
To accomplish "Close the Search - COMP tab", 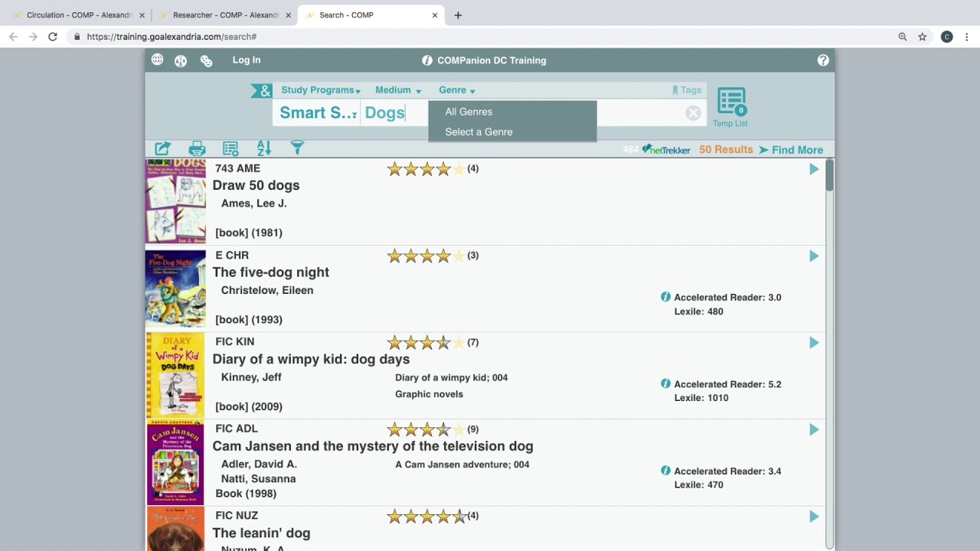I will pyautogui.click(x=435, y=15).
